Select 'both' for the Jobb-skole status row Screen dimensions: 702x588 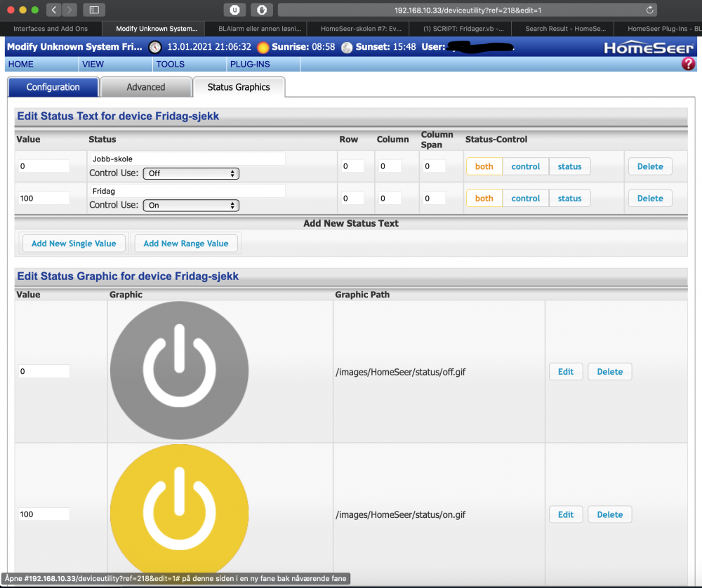(484, 167)
